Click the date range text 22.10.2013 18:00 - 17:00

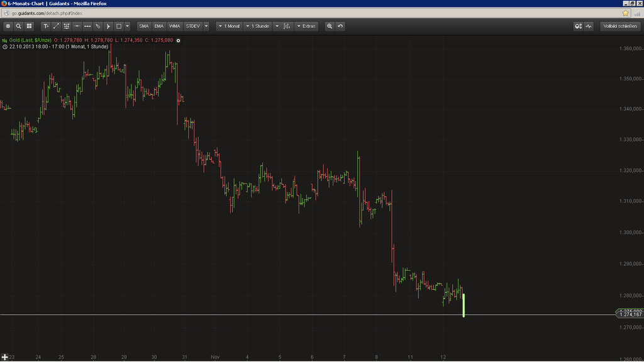[37, 47]
